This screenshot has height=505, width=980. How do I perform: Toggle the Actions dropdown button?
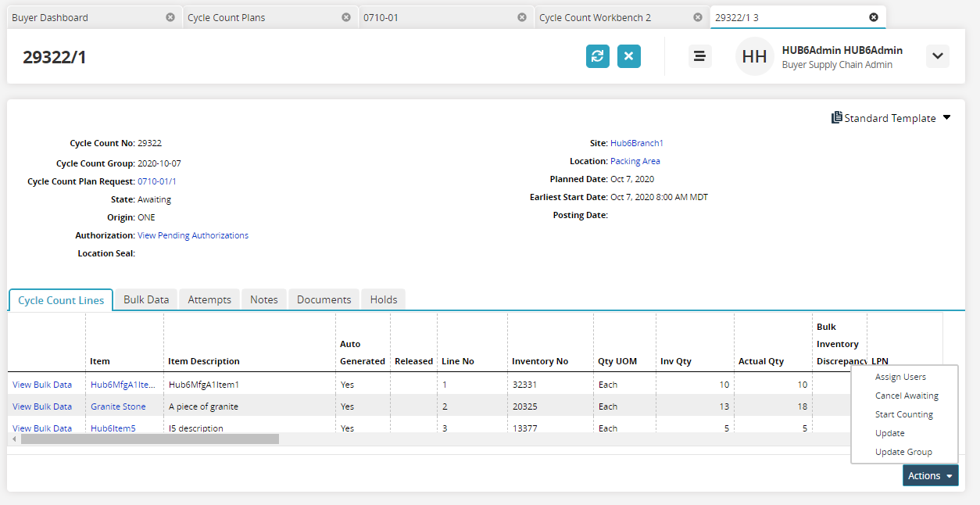coord(930,475)
